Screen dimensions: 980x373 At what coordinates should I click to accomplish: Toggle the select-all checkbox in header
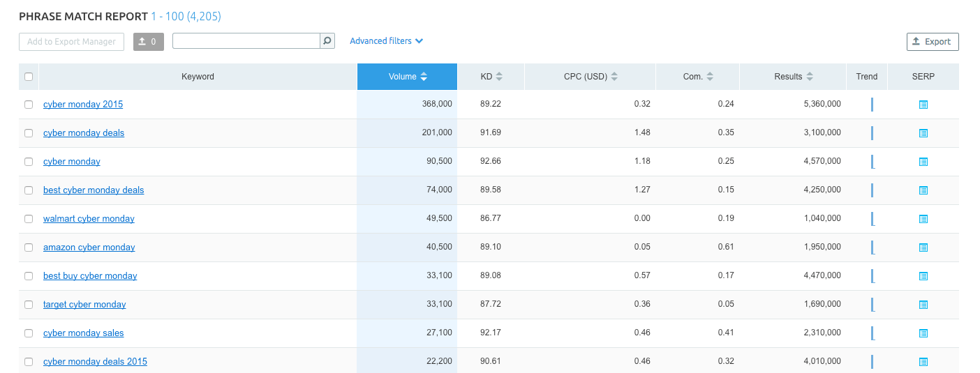point(29,77)
